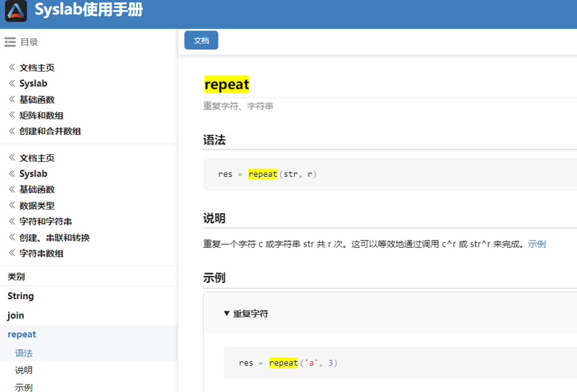Click the 类别 label in sidebar
Screen dimensions: 577x392
(16, 276)
